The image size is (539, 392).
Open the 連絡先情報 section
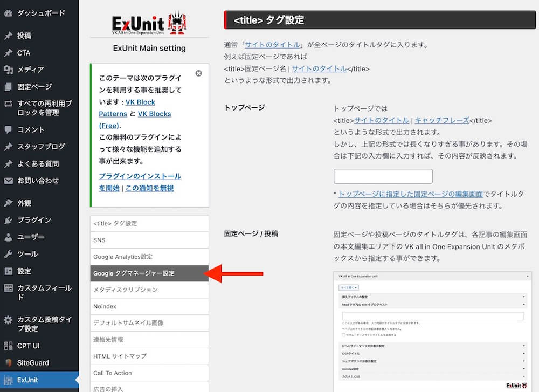pyautogui.click(x=149, y=340)
